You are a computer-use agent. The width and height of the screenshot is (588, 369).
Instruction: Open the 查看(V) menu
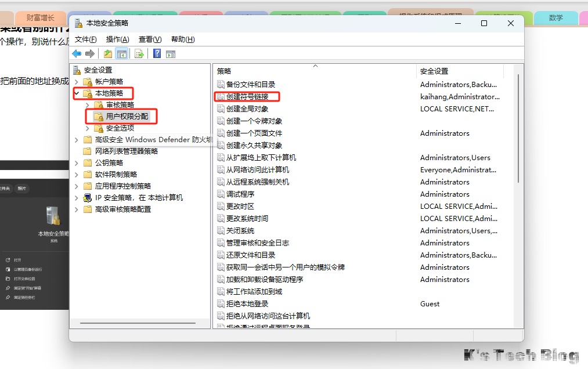150,39
